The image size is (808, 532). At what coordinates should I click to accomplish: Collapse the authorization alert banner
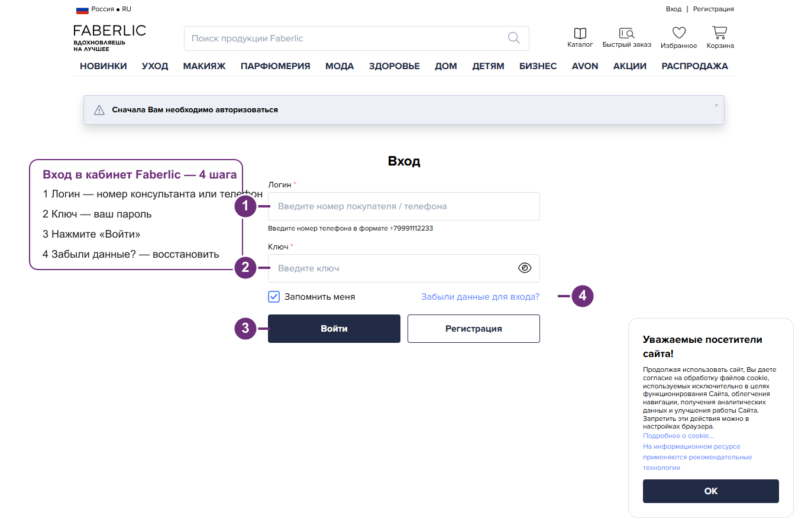click(716, 105)
